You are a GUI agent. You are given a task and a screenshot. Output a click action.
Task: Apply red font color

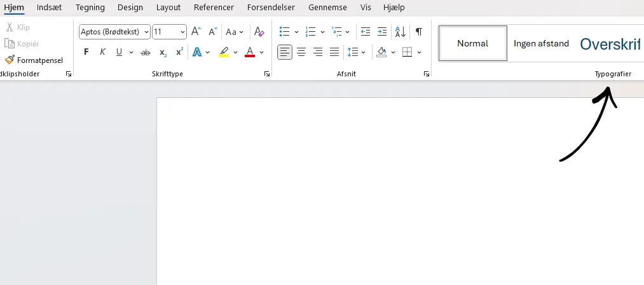tap(250, 52)
